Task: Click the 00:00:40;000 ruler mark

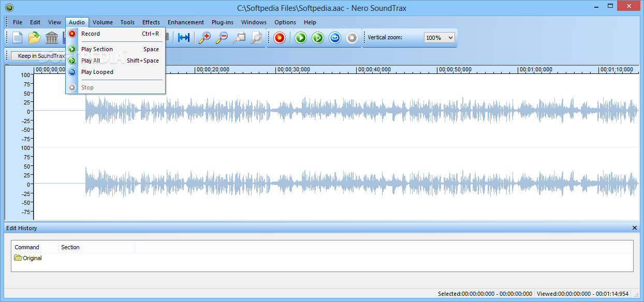Action: click(x=374, y=69)
